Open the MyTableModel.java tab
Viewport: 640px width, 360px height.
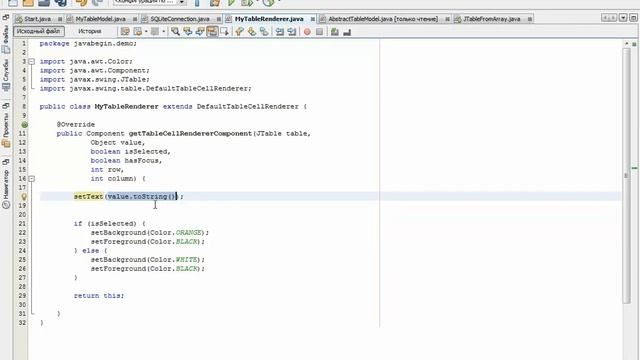(x=100, y=19)
